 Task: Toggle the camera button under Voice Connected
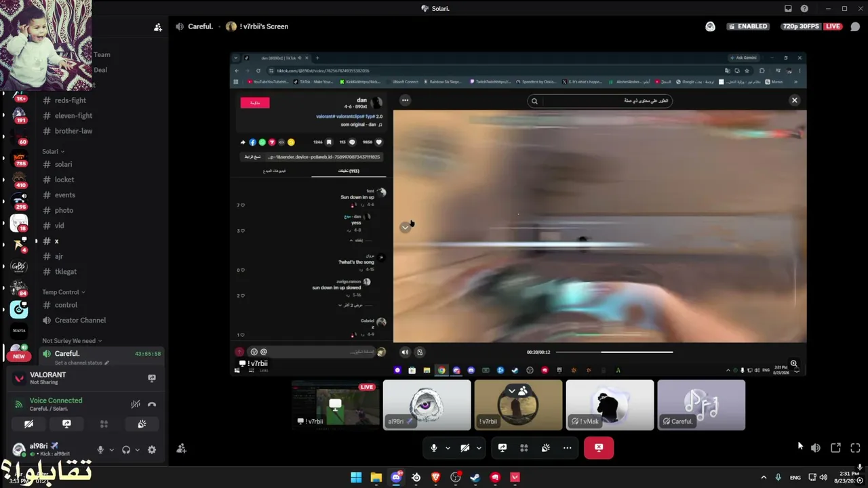tap(28, 424)
